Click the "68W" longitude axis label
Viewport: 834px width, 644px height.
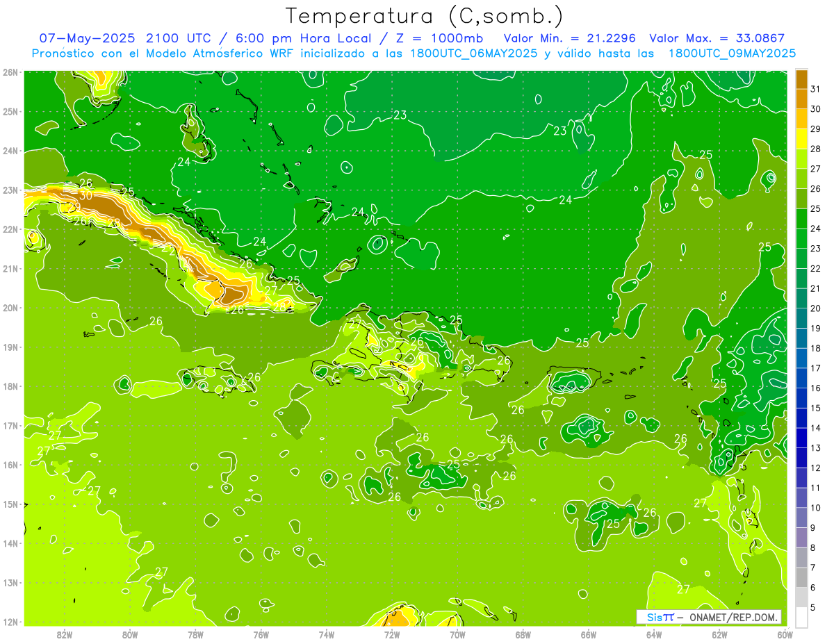pos(523,634)
